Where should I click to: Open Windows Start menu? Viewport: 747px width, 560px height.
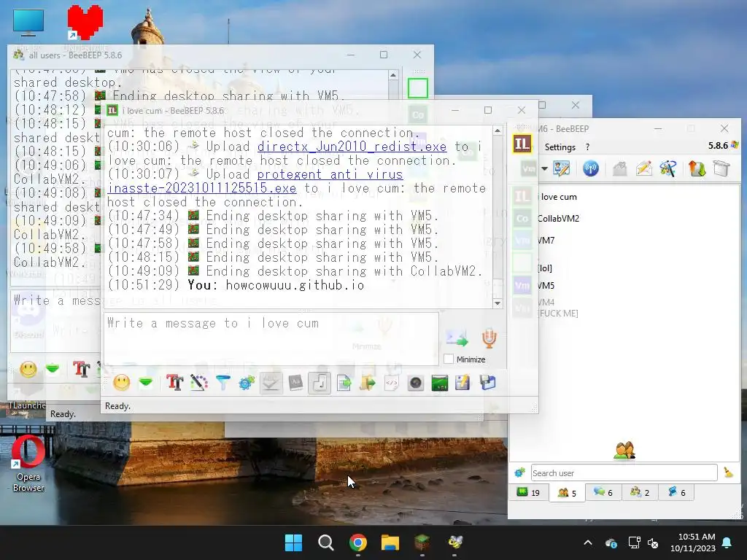click(x=293, y=542)
